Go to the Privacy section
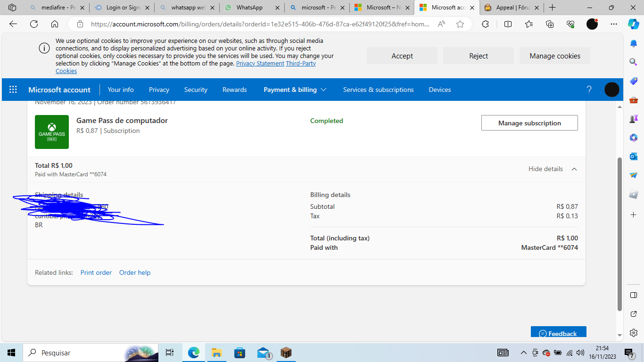Screen dimensions: 644x362 click(x=159, y=90)
